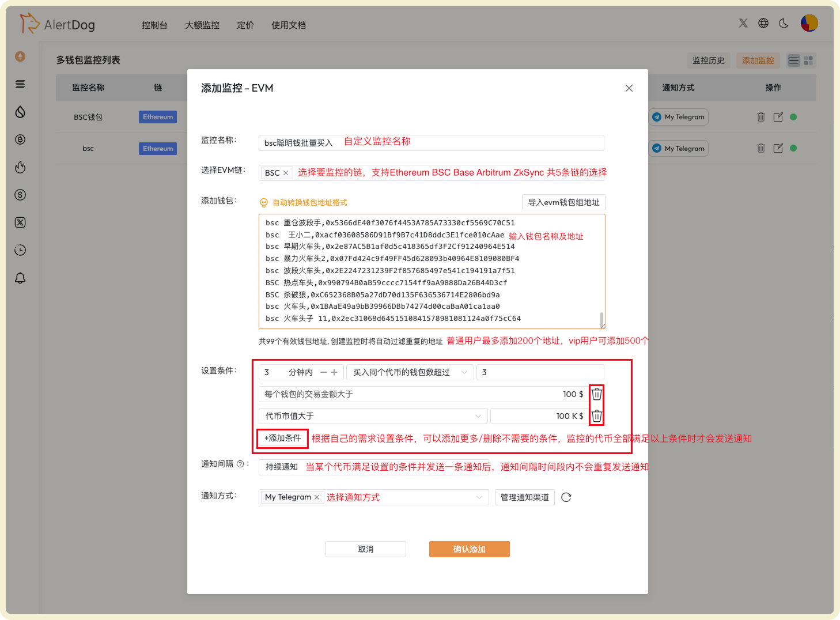Screen dimensions: 840x620
Task: Click the 监控名称 column header
Action: coord(88,88)
